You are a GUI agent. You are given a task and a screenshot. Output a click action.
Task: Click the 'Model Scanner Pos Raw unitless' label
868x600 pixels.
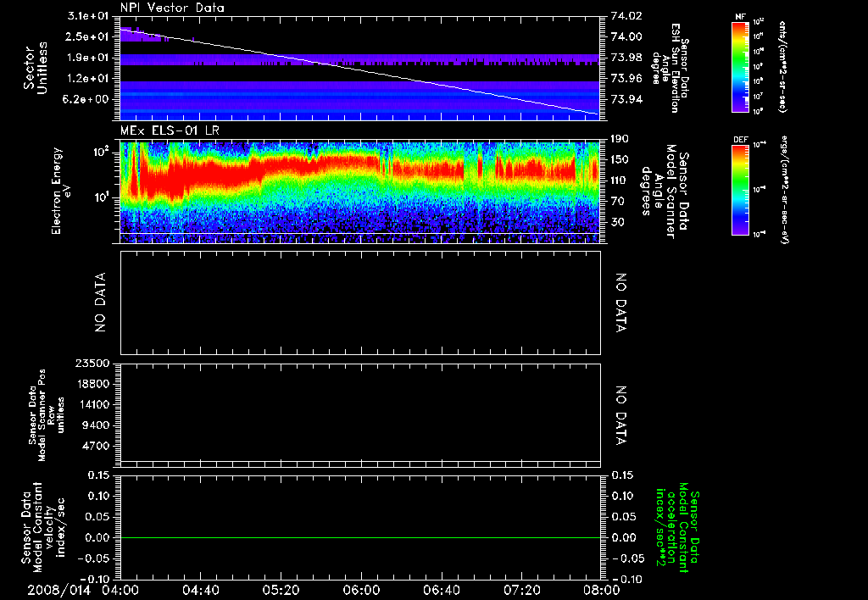click(47, 415)
